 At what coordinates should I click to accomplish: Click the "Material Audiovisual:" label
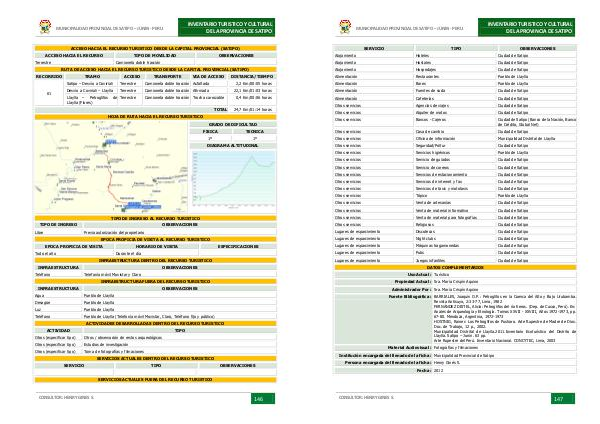pos(410,347)
